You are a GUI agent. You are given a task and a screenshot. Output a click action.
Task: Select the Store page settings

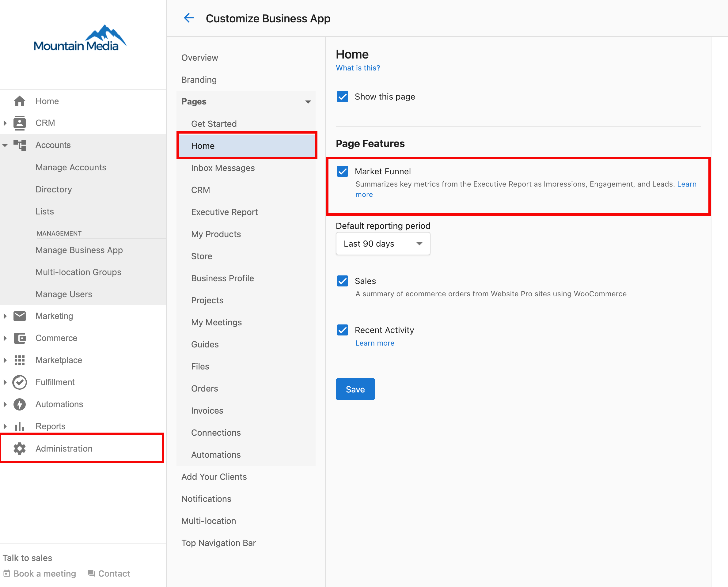pyautogui.click(x=202, y=256)
